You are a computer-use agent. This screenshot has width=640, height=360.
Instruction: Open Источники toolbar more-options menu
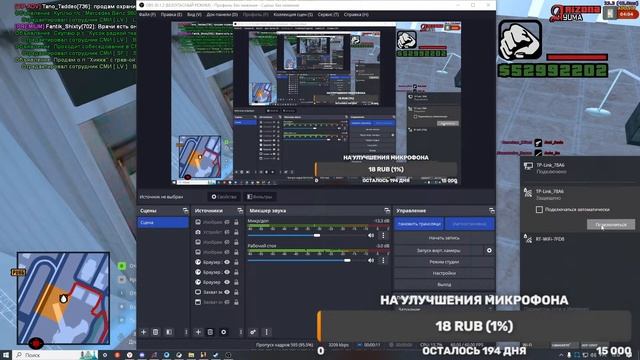pos(240,332)
